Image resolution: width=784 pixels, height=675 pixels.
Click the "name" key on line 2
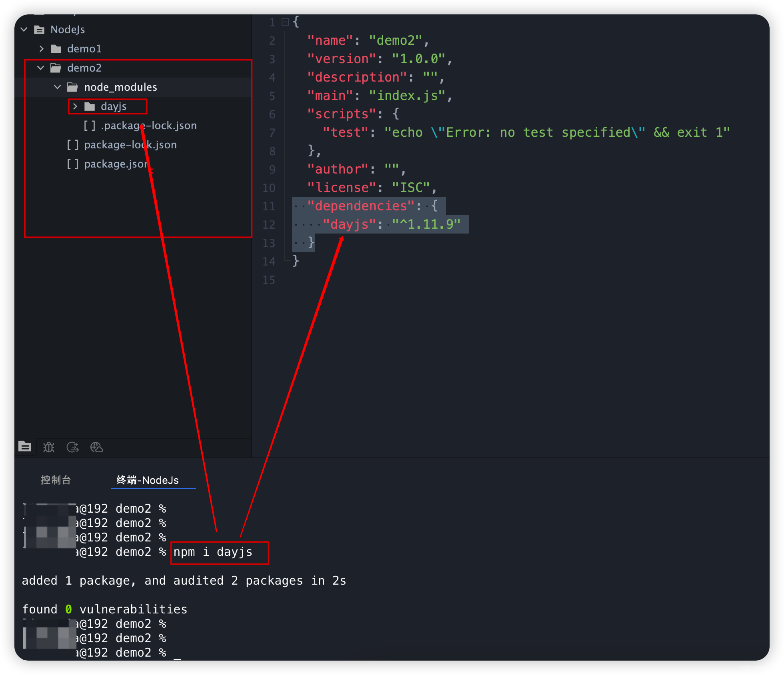click(330, 40)
